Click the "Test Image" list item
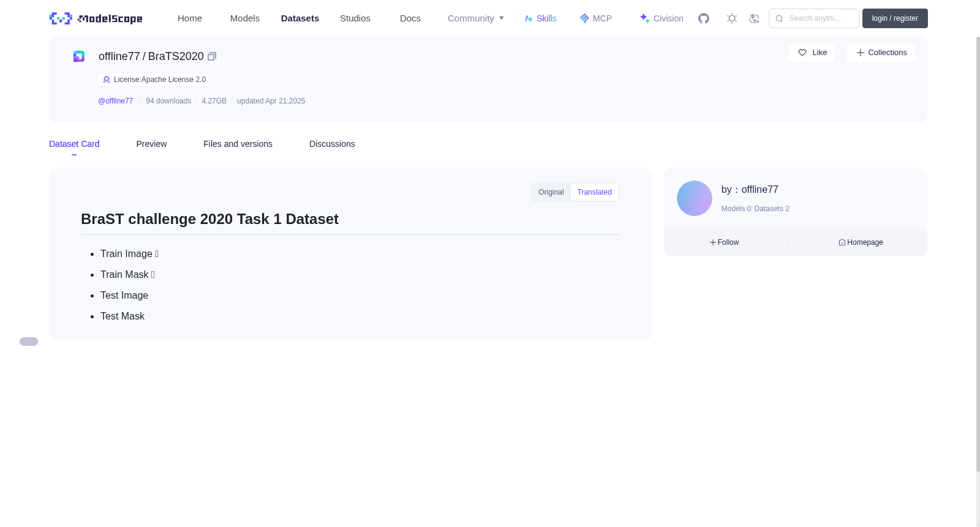Image resolution: width=980 pixels, height=527 pixels. coord(124,296)
